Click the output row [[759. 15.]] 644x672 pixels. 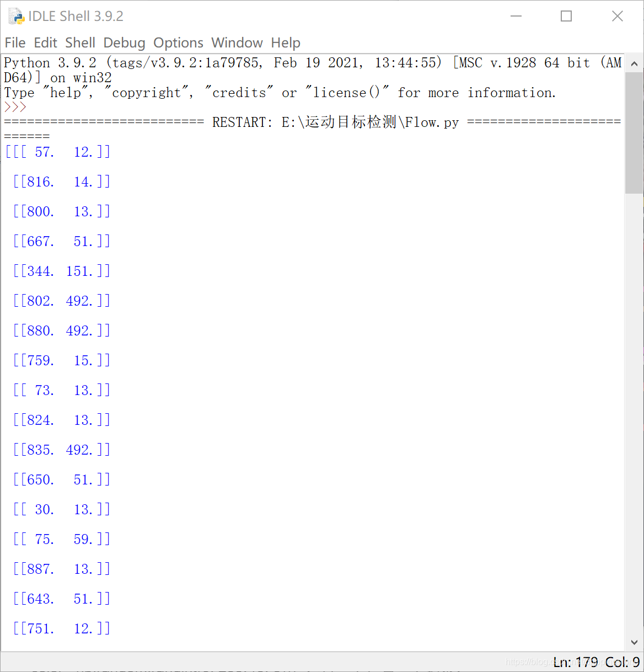(x=61, y=360)
